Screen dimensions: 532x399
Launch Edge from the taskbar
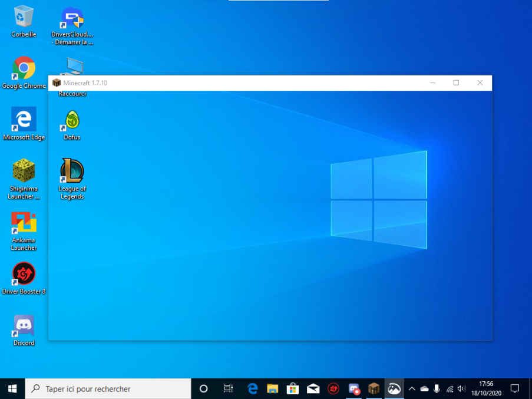[252, 388]
